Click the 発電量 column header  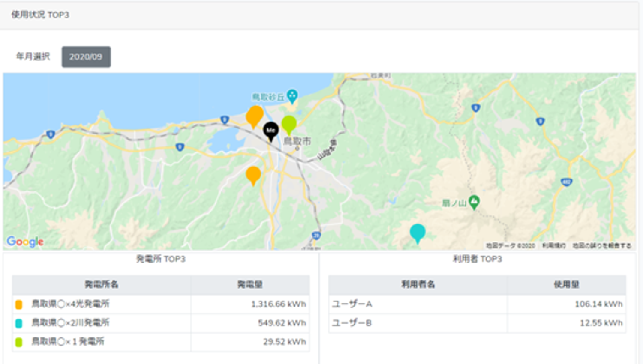click(x=250, y=285)
